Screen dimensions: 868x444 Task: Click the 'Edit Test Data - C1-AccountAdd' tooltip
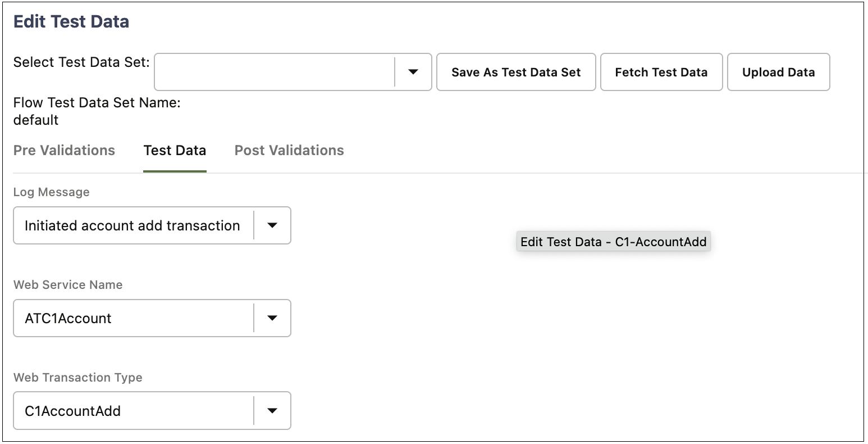coord(613,242)
